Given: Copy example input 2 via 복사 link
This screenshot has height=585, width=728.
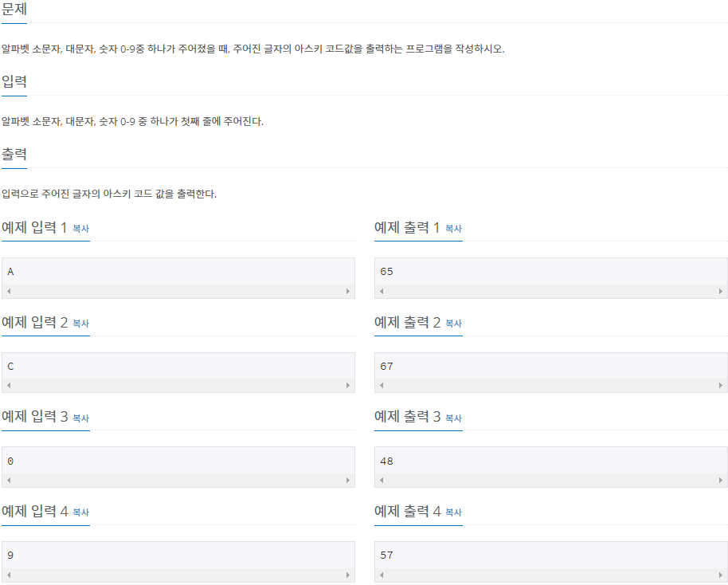Looking at the screenshot, I should coord(80,324).
